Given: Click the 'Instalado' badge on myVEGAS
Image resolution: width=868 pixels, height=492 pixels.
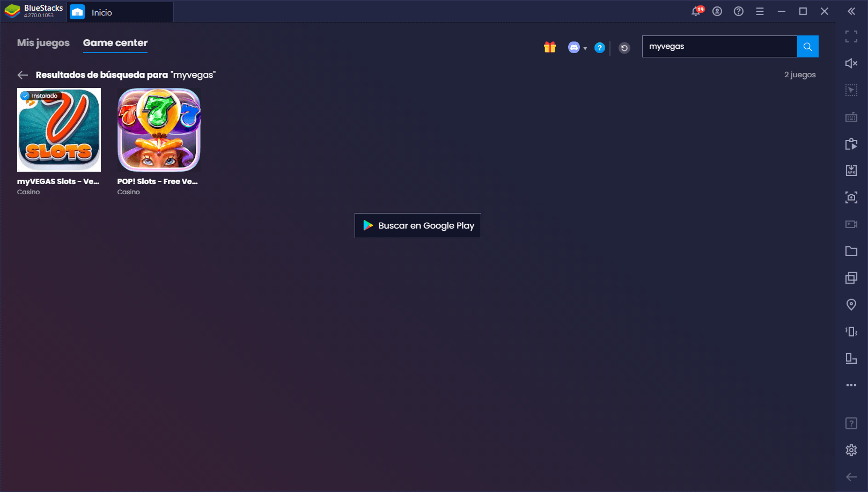Looking at the screenshot, I should point(41,96).
